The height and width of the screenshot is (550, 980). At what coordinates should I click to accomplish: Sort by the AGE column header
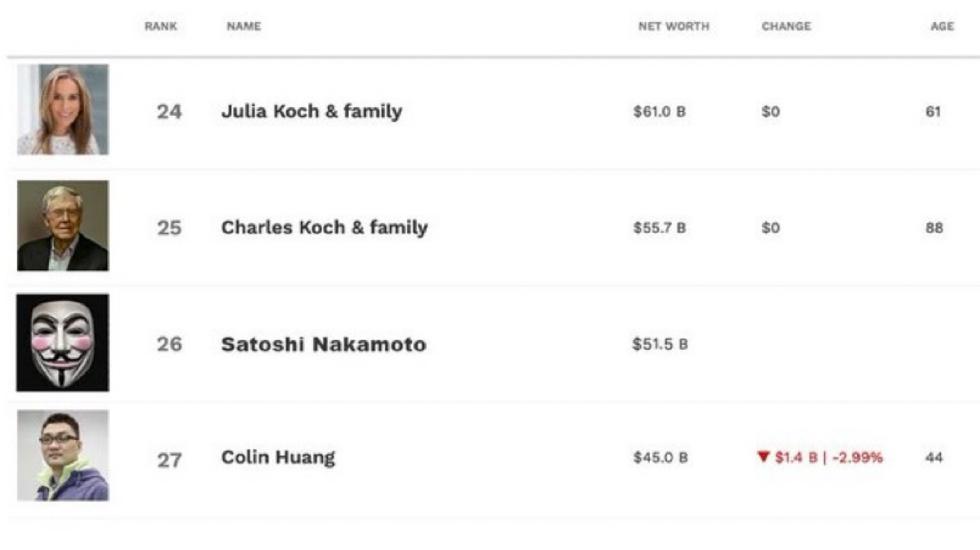click(x=942, y=26)
